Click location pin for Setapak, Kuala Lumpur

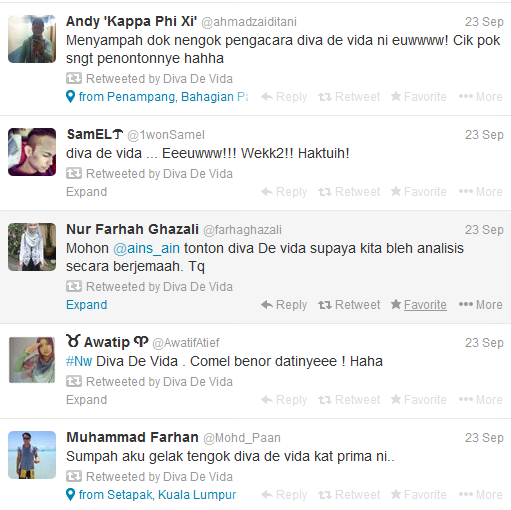(x=70, y=495)
